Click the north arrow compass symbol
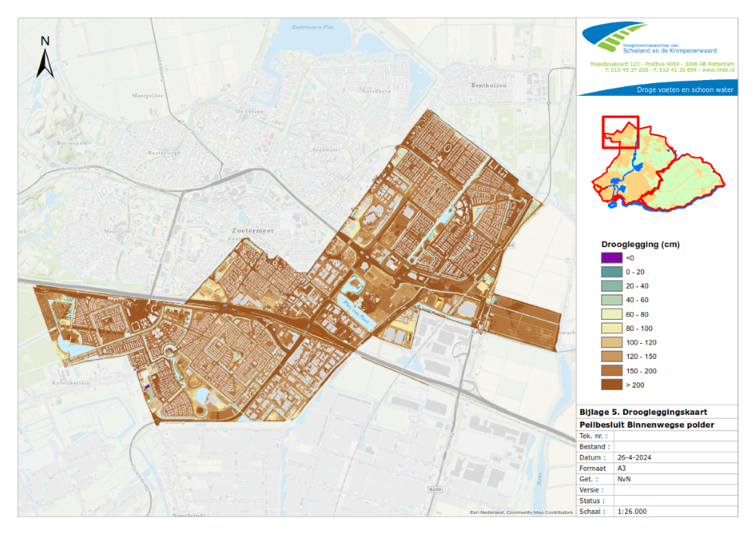This screenshot has width=756, height=535. pyautogui.click(x=45, y=57)
